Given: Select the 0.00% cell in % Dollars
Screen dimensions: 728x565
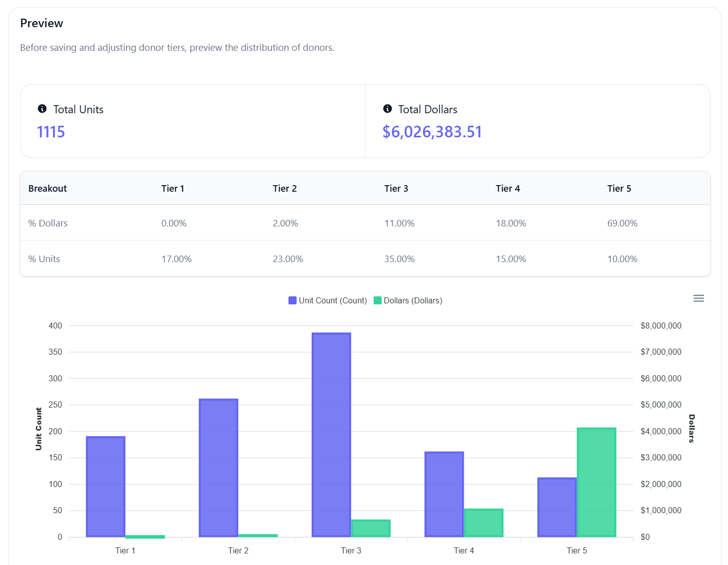Looking at the screenshot, I should click(x=174, y=223).
